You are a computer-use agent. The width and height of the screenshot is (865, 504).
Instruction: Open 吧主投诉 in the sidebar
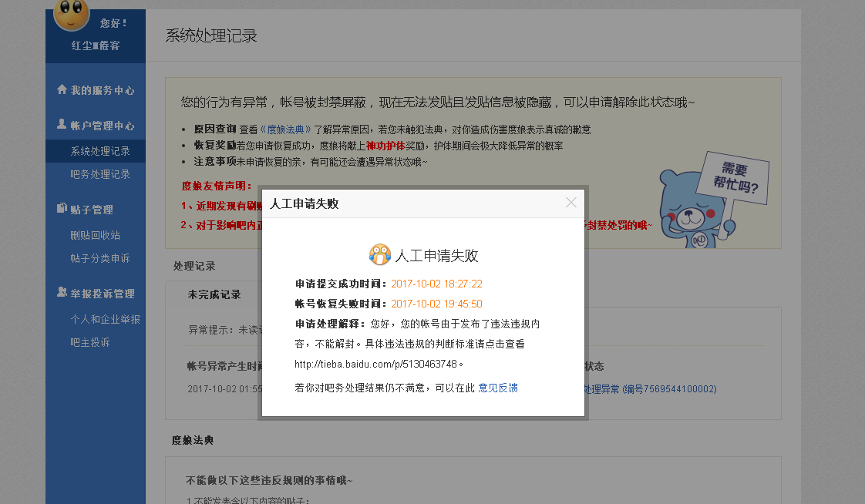tap(89, 341)
